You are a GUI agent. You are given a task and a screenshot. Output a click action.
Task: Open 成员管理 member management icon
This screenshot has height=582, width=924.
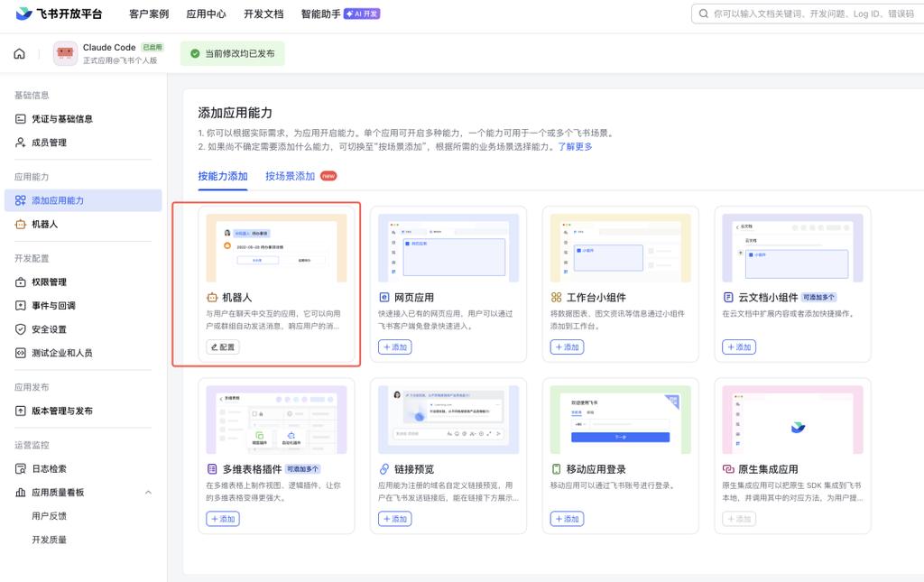click(19, 142)
